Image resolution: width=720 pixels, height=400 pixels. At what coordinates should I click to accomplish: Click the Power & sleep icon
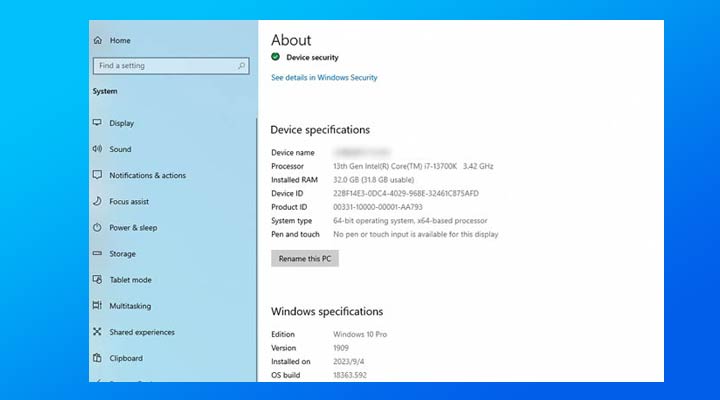click(x=97, y=227)
